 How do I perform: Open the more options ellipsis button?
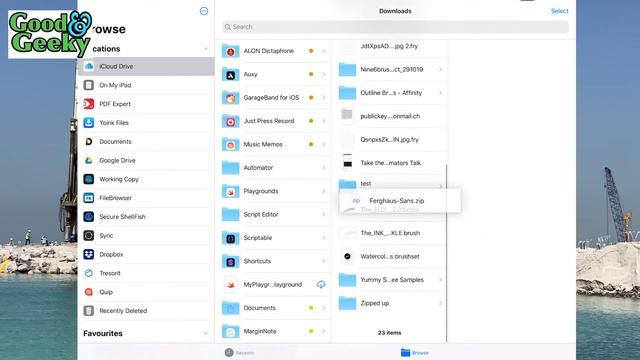point(204,11)
